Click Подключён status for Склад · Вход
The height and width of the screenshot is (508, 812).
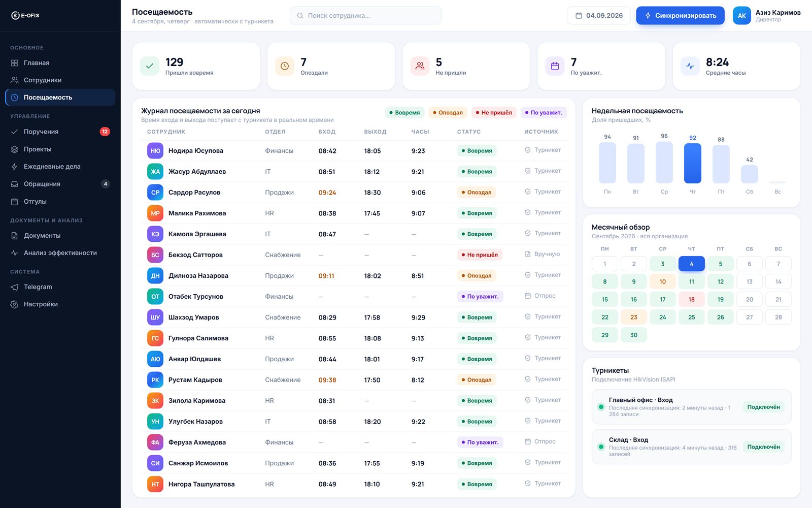click(x=763, y=447)
